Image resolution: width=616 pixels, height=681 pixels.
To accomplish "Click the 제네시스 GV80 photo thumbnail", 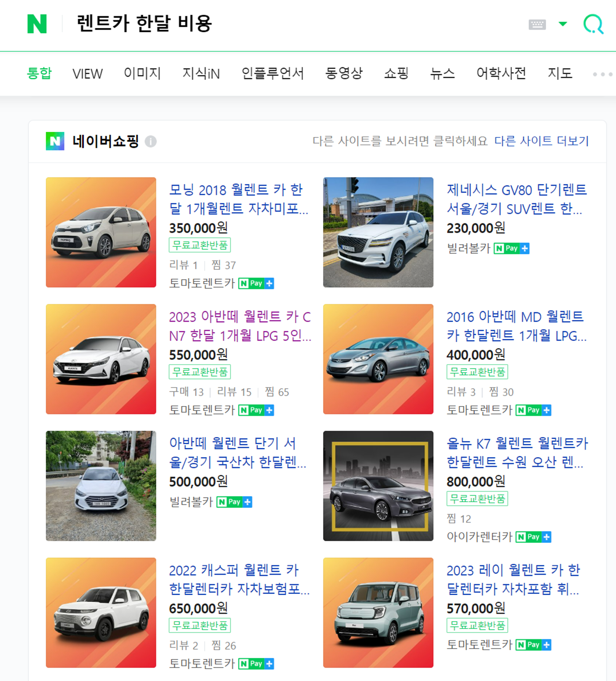I will pyautogui.click(x=378, y=232).
